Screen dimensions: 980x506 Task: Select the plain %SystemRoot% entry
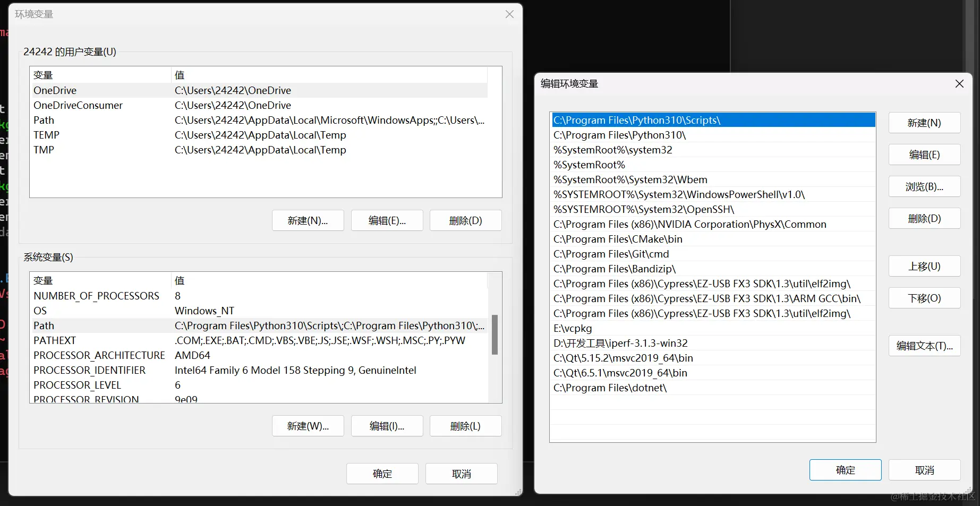[713, 165]
